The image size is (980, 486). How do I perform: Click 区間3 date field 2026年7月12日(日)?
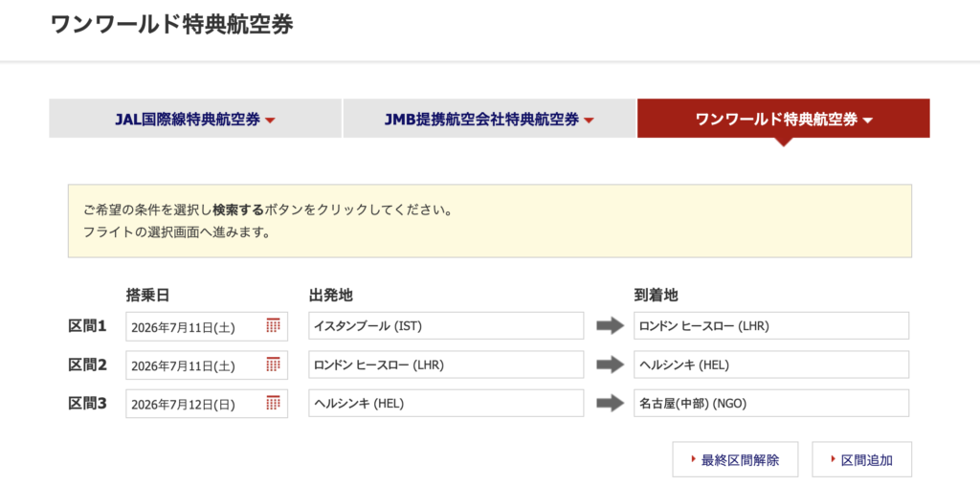tap(191, 404)
